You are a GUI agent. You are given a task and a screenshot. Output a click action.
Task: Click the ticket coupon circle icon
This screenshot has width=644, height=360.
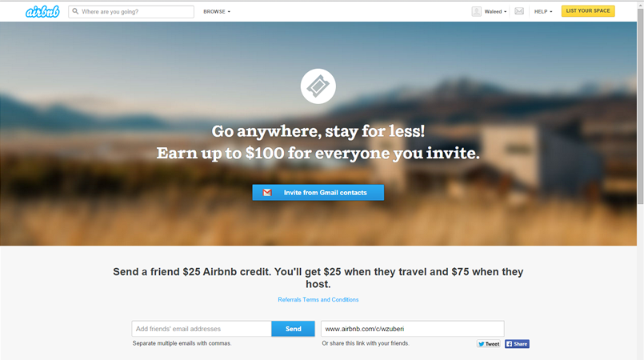click(318, 86)
